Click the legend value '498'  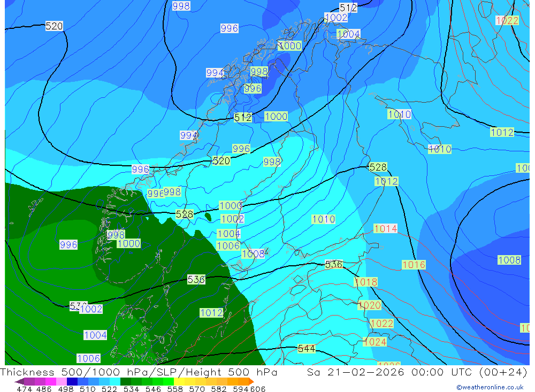coord(65,389)
